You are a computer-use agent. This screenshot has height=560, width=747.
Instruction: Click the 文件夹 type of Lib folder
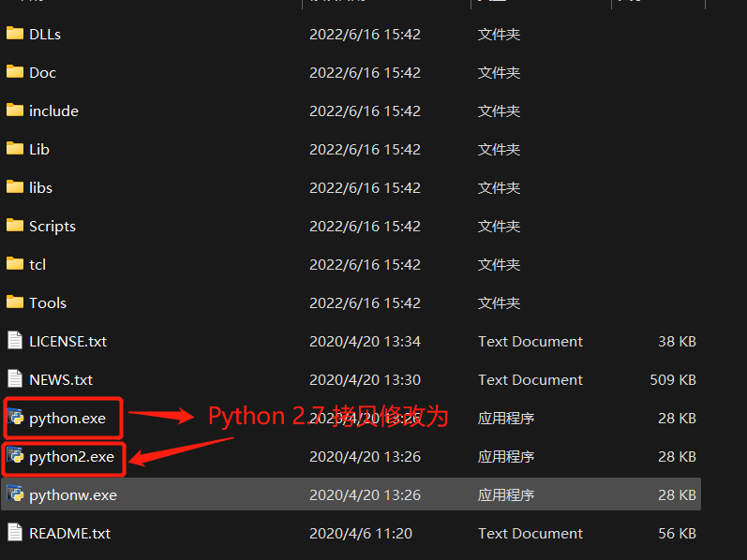[499, 150]
